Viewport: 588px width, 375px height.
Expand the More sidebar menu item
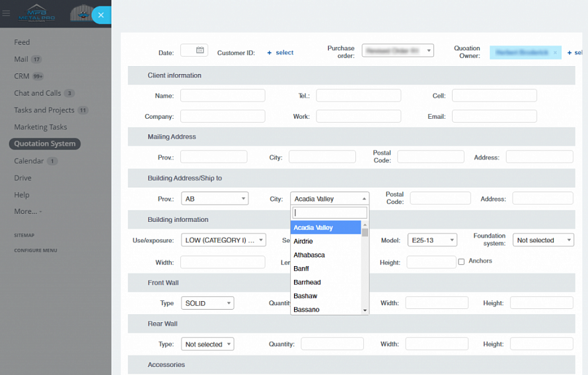[x=28, y=212]
